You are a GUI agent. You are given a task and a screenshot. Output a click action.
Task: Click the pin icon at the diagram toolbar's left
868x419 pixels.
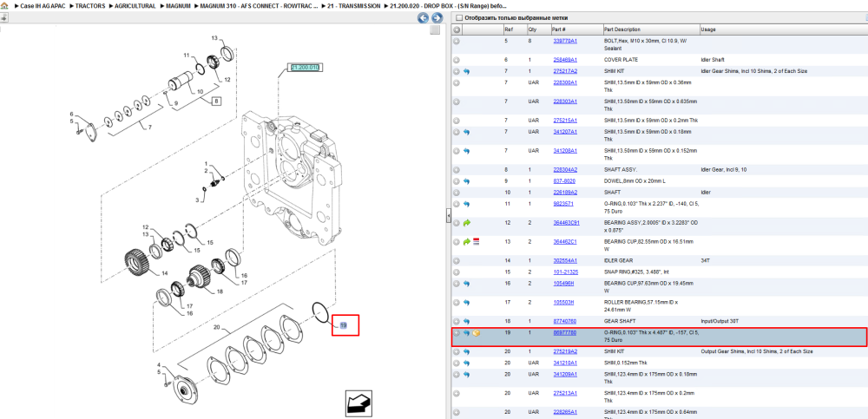[x=3, y=17]
